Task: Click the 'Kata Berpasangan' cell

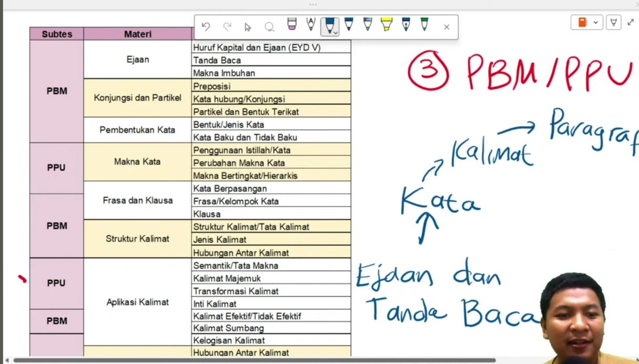Action: click(271, 188)
